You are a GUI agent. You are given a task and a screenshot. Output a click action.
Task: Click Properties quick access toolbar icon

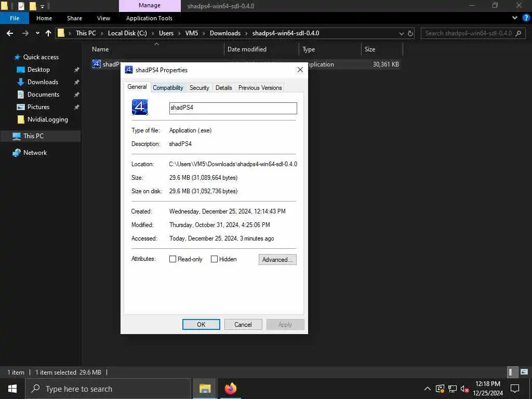21,6
